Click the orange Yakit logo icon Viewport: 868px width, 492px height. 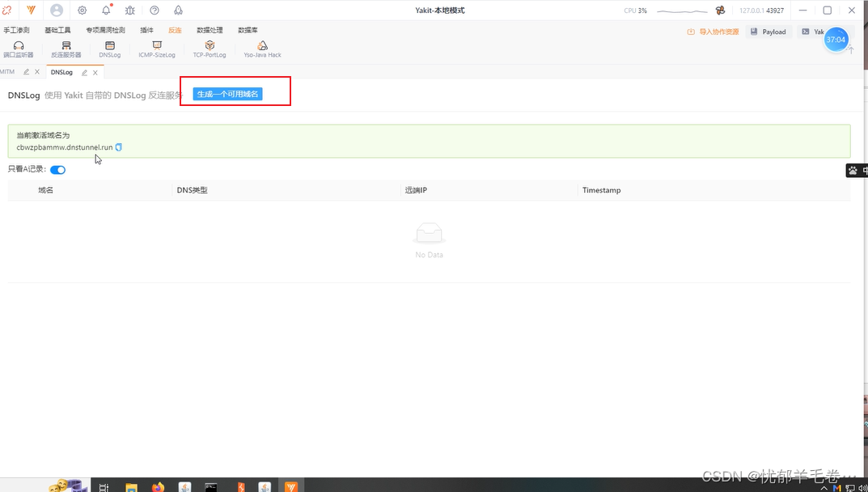coord(32,10)
